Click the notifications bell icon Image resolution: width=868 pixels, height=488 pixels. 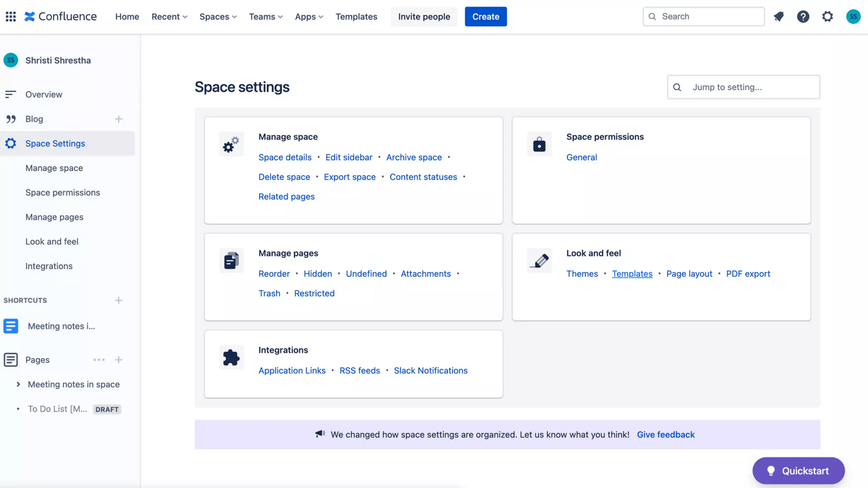tap(779, 17)
